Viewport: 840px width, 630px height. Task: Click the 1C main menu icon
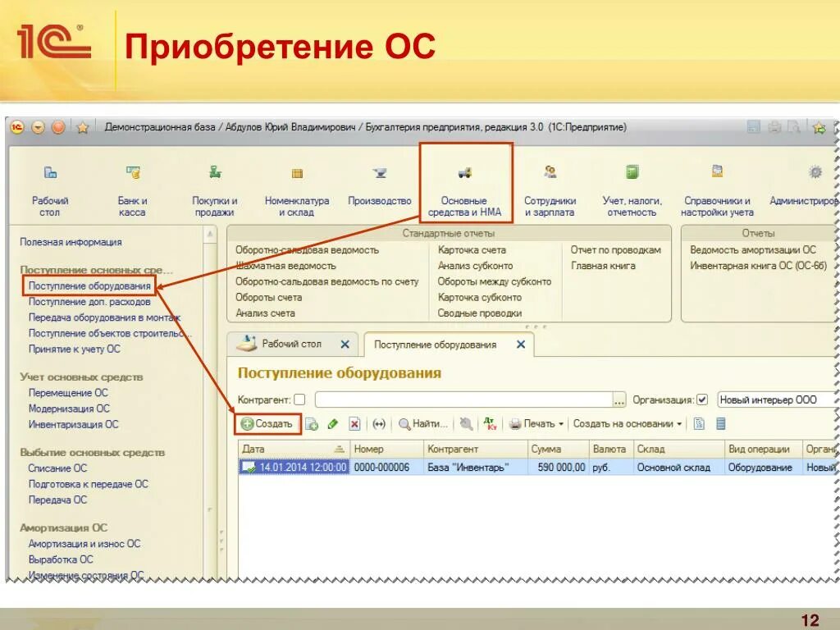18,127
